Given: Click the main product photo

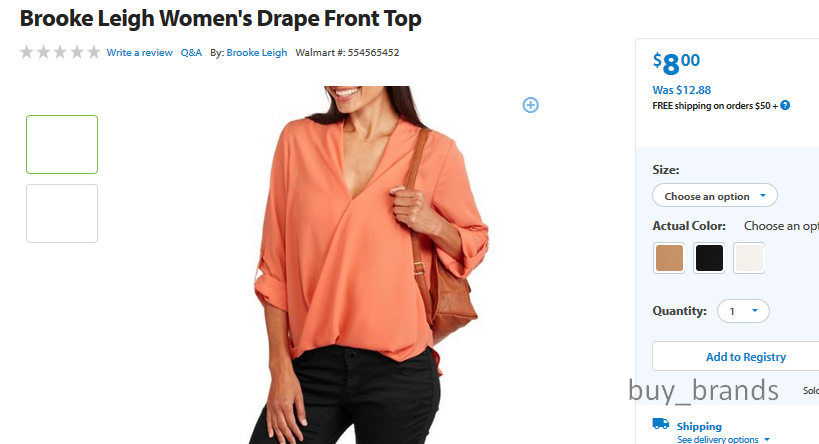Looking at the screenshot, I should (368, 265).
